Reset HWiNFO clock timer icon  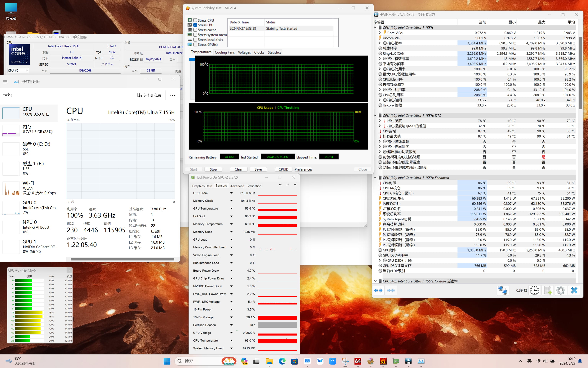(535, 290)
